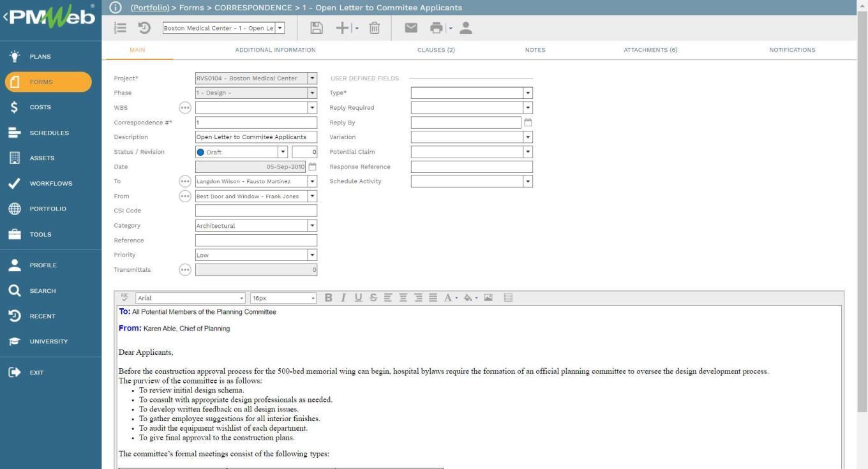Viewport: 868px width, 469px height.
Task: Send email using envelope icon
Action: (411, 28)
